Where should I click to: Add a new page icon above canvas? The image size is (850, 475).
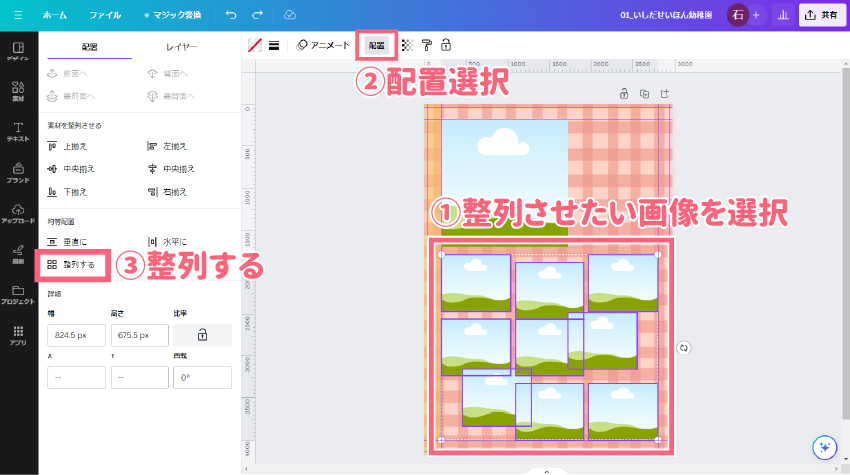[x=665, y=94]
